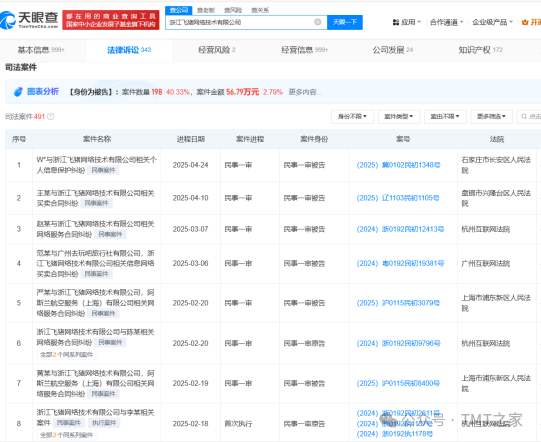
Task: Open case number (2025) 沪0115民初3079号
Action: pyautogui.click(x=398, y=303)
